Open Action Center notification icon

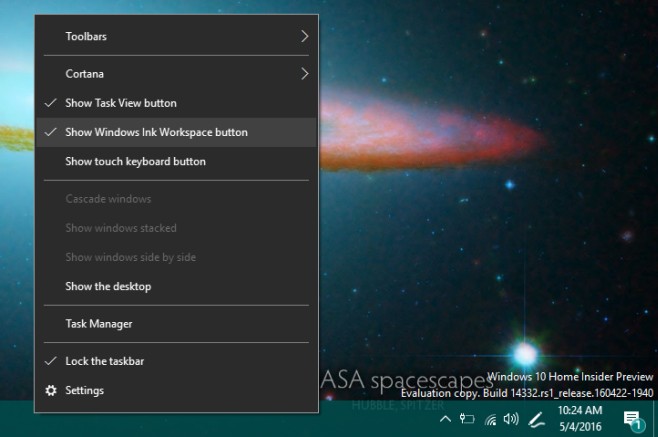633,420
